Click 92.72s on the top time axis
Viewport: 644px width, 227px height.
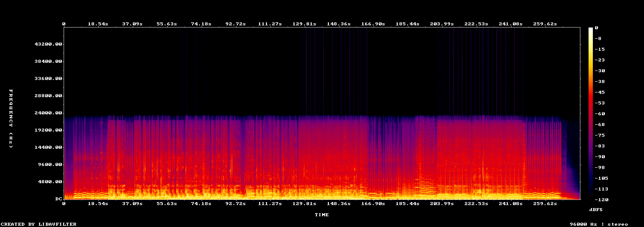(x=236, y=24)
